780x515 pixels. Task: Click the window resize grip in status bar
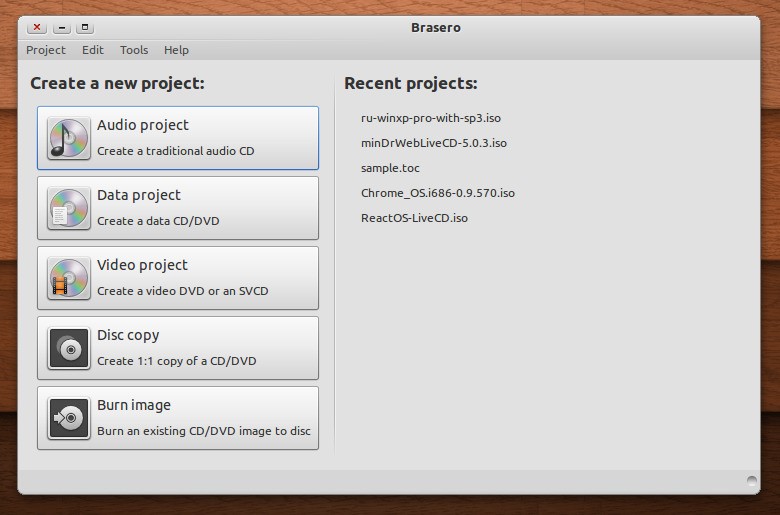(x=752, y=481)
